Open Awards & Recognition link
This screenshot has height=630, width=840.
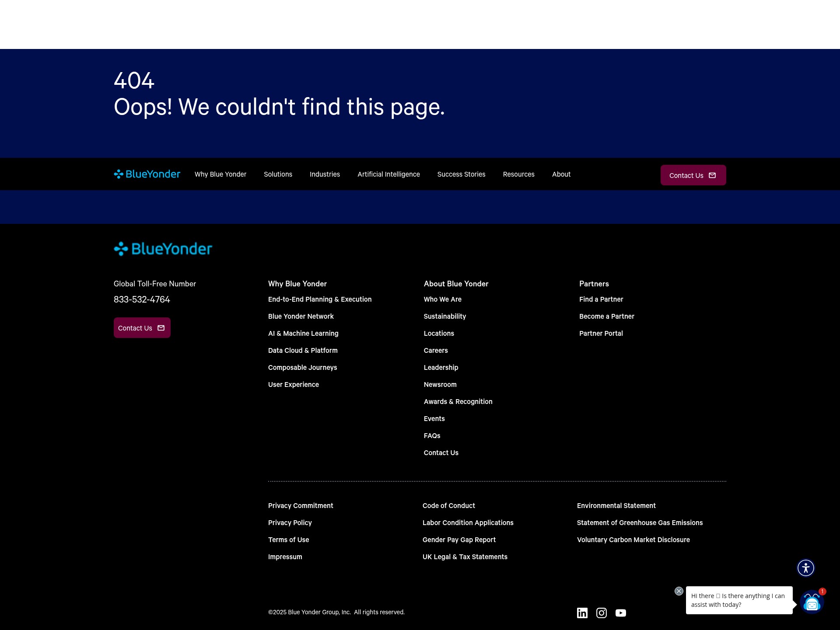(x=458, y=401)
